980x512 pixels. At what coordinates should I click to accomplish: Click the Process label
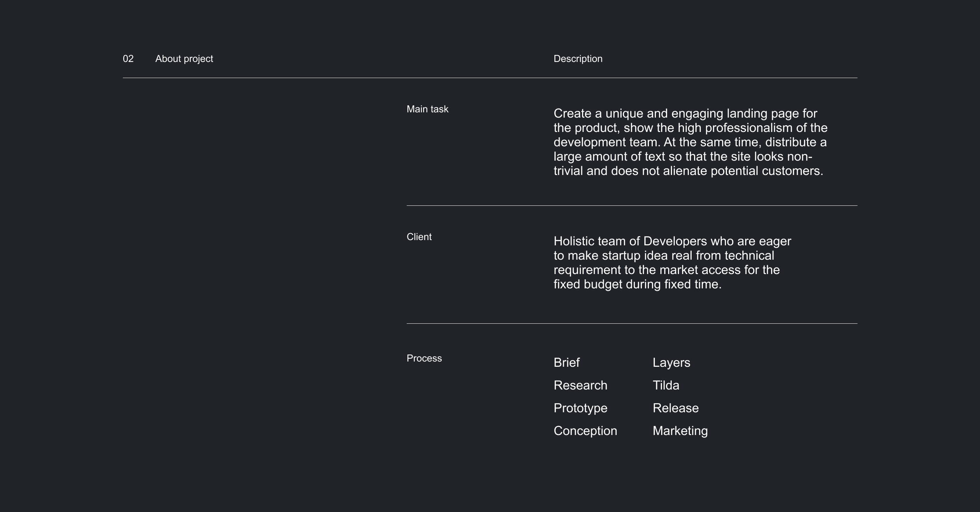click(424, 358)
